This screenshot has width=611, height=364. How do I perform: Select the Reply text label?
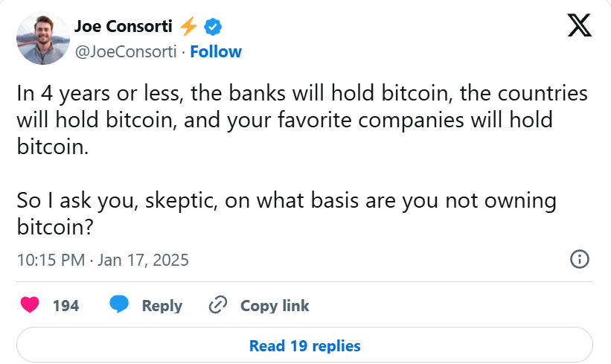(162, 306)
